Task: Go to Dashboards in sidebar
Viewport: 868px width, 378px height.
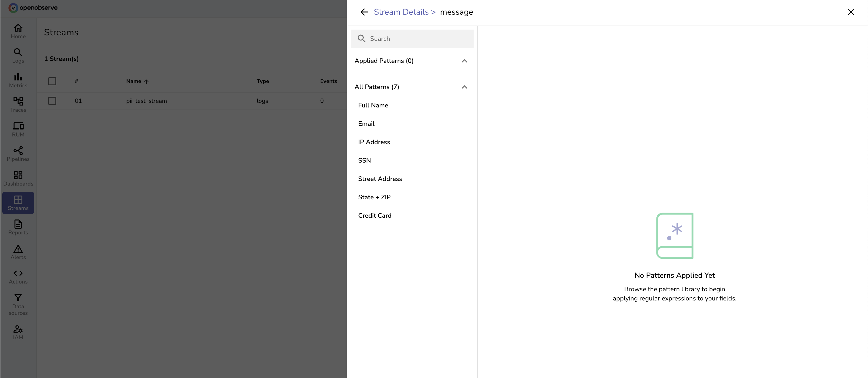Action: [x=18, y=178]
